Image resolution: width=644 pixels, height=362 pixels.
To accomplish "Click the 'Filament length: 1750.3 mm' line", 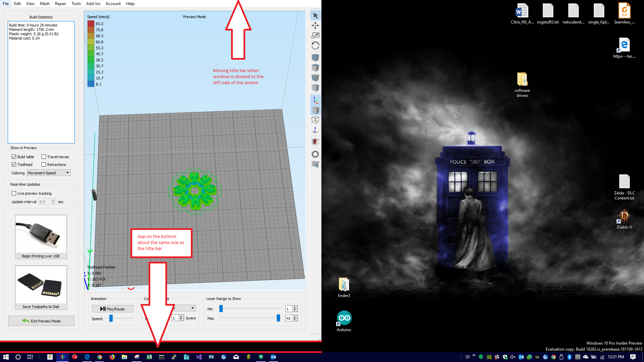I will pos(32,29).
